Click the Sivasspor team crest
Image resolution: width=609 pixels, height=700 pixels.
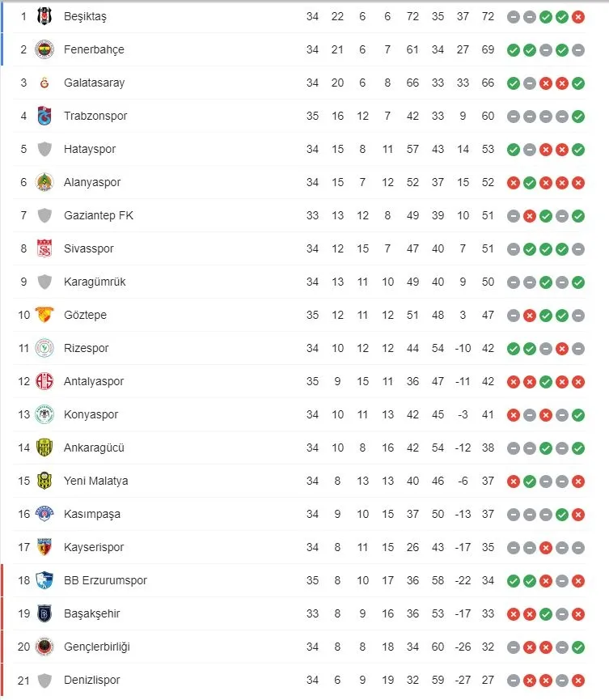44,248
